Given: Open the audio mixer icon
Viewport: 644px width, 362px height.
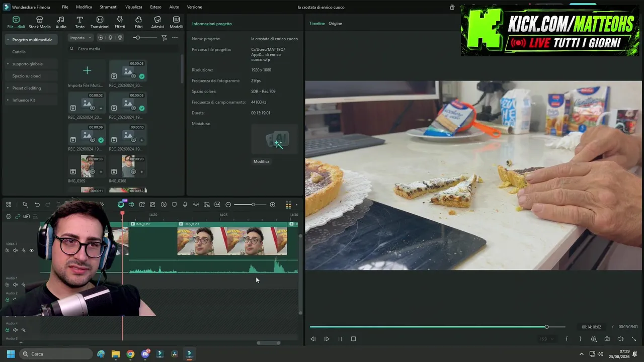Looking at the screenshot, I should (x=196, y=205).
